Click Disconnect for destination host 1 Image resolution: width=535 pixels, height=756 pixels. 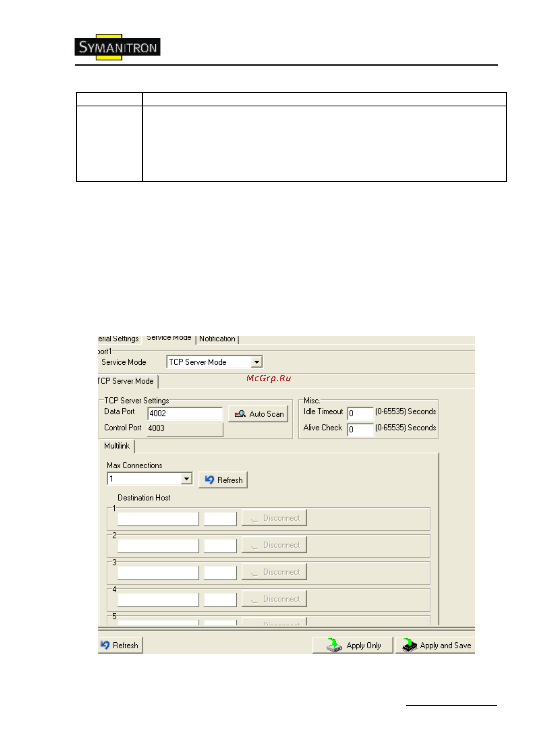pos(274,518)
